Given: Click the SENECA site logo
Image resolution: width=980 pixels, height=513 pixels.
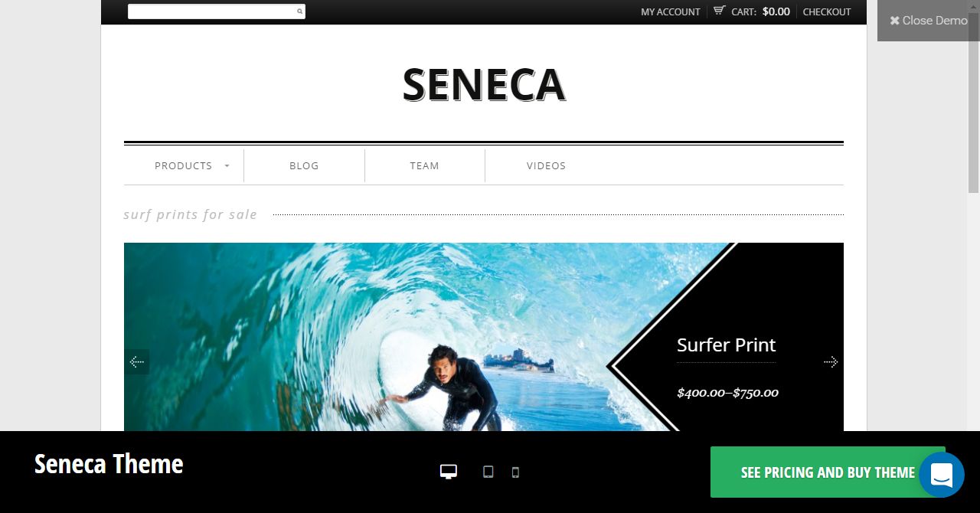Looking at the screenshot, I should point(484,84).
